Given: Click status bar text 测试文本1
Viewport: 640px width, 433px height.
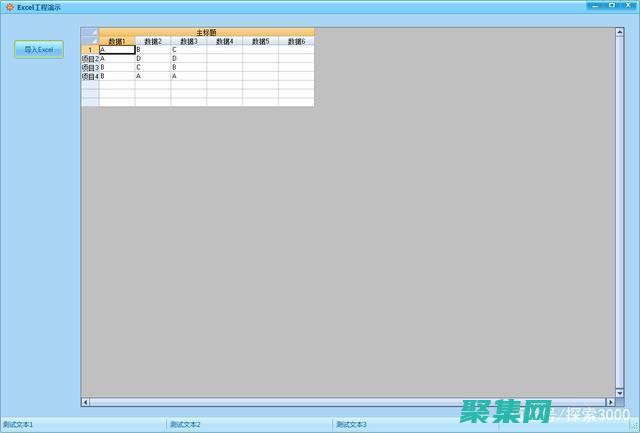Looking at the screenshot, I should [18, 425].
